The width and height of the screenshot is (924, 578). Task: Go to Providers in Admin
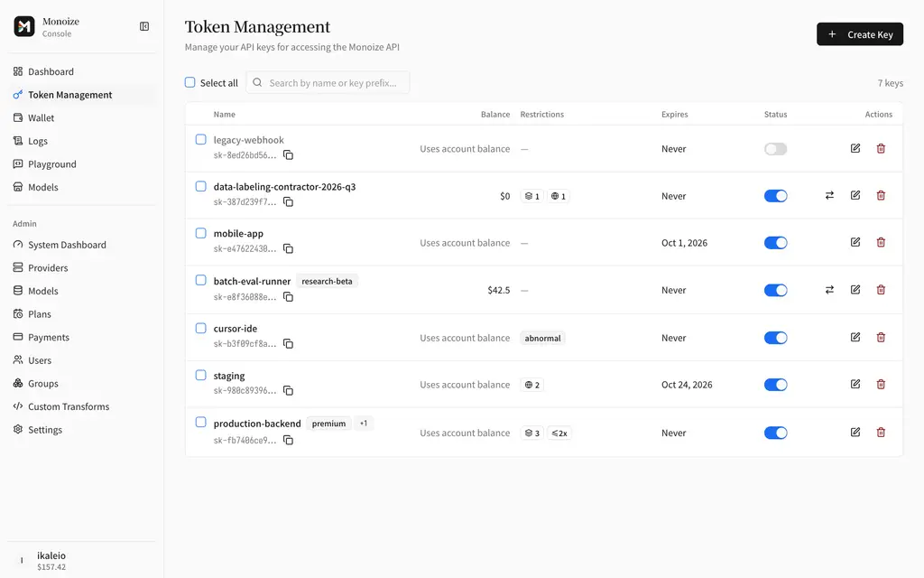pos(81,267)
